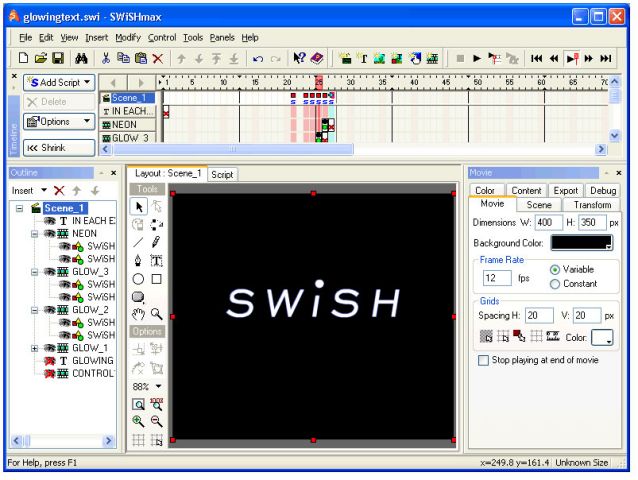Click the New file icon in the toolbar
The width and height of the screenshot is (638, 480).
click(24, 59)
